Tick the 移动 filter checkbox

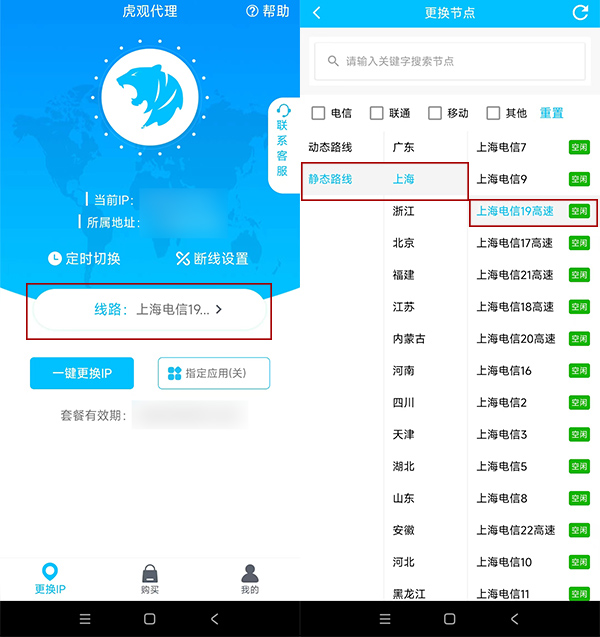click(435, 113)
